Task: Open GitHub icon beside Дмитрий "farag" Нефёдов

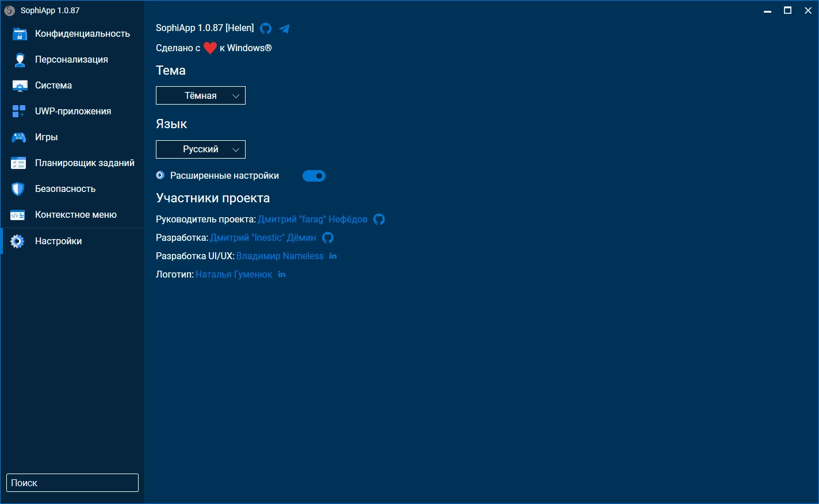Action: point(379,219)
